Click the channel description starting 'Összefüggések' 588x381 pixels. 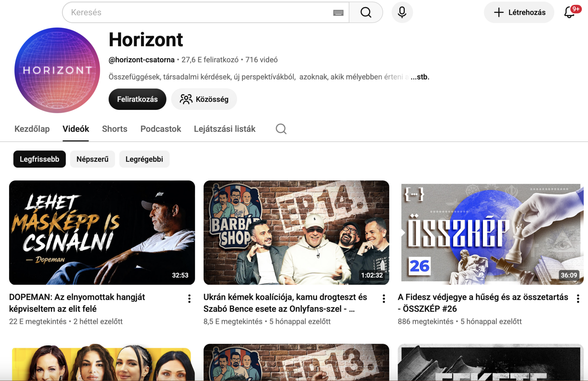(259, 77)
